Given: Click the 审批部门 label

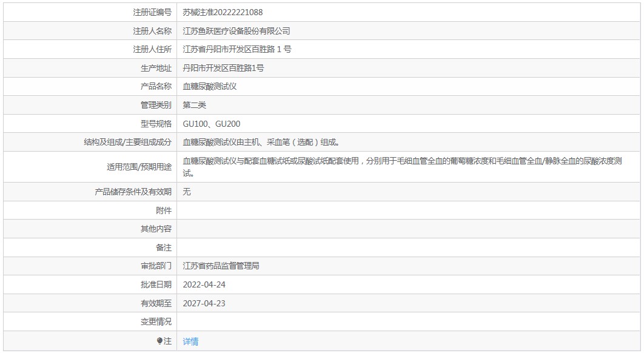Looking at the screenshot, I should pos(156,266).
